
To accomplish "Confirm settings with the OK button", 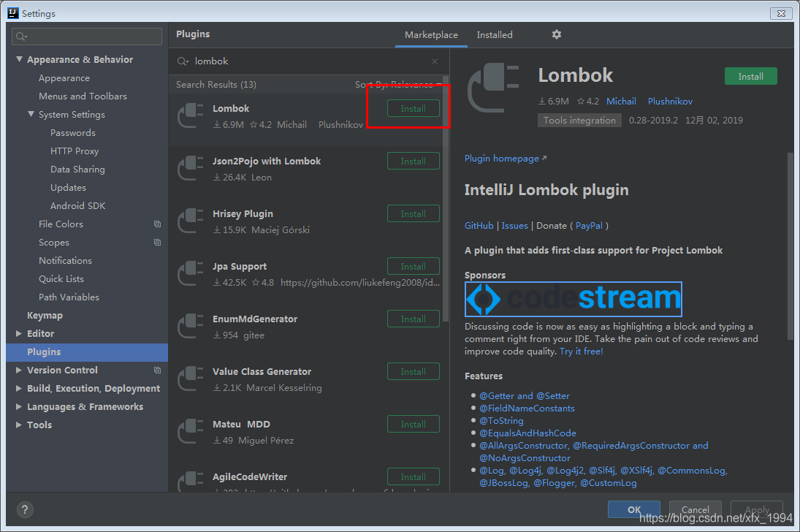I will click(x=633, y=509).
